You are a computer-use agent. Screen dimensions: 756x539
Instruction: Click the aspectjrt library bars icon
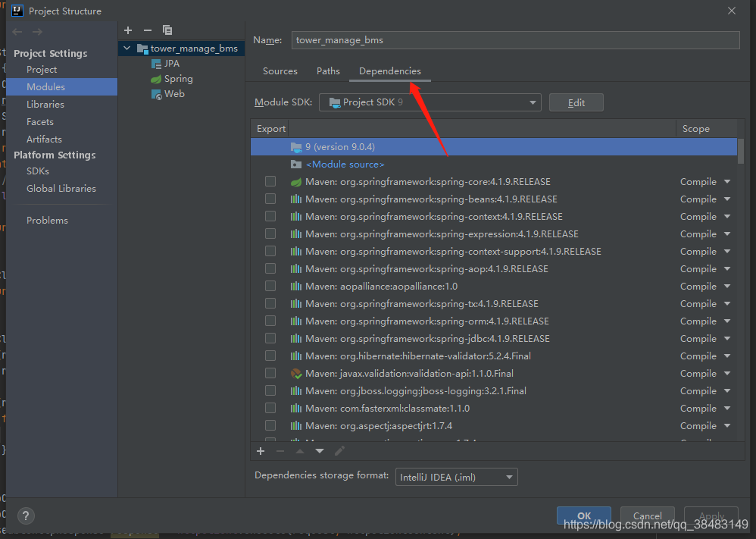pos(296,425)
